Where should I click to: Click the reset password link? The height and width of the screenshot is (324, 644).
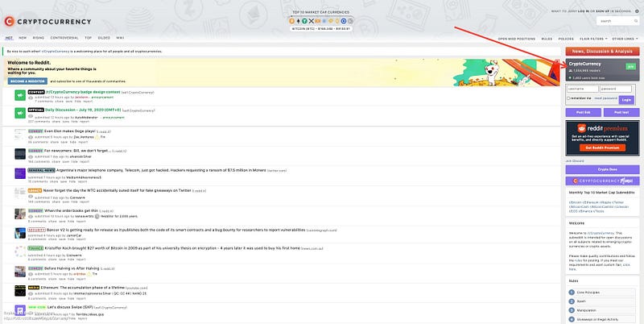(x=606, y=98)
